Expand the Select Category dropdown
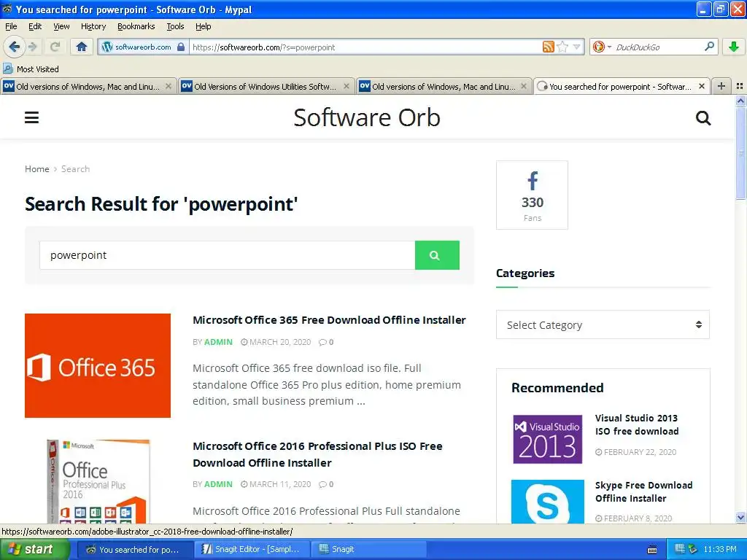The image size is (747, 560). pos(603,324)
